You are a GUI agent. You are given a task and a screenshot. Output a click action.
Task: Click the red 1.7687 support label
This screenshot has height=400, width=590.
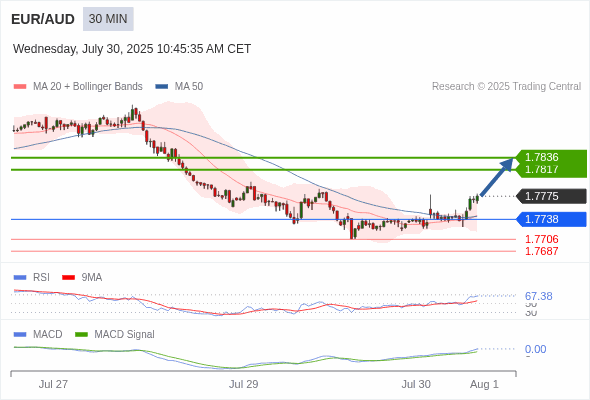(x=542, y=251)
